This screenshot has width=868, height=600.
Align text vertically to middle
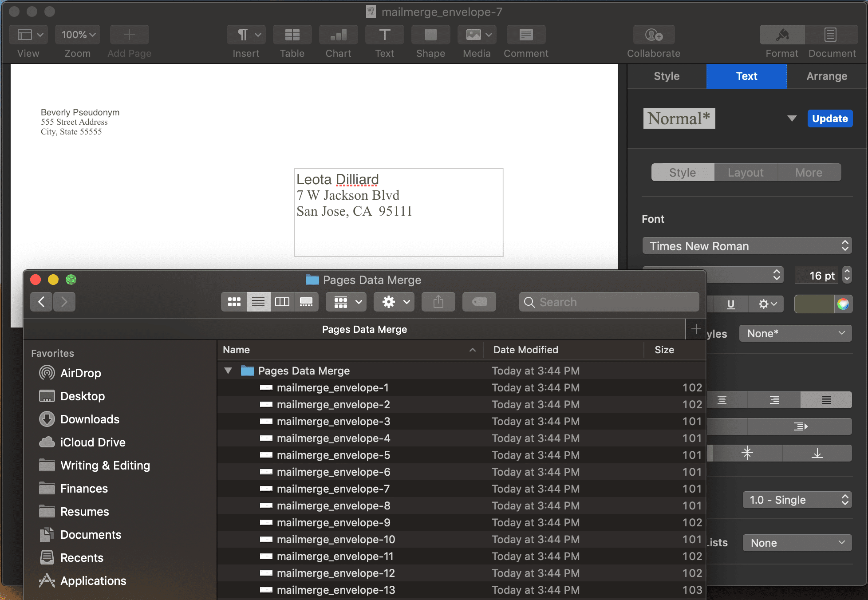(747, 453)
